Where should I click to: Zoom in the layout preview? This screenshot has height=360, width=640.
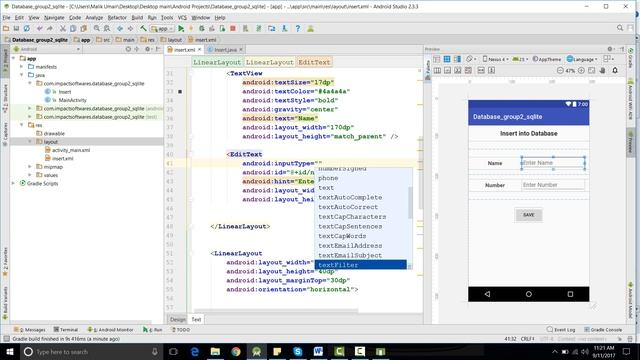point(581,70)
